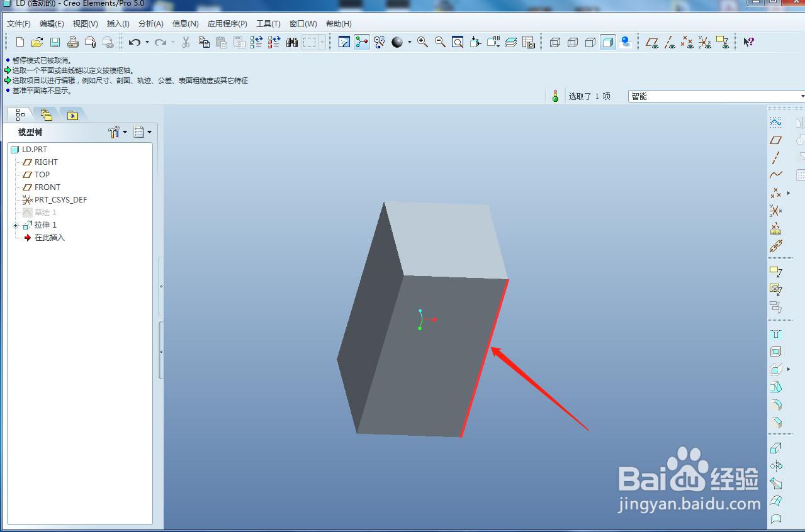
Task: Select the Datum Plane tool
Action: click(x=776, y=140)
